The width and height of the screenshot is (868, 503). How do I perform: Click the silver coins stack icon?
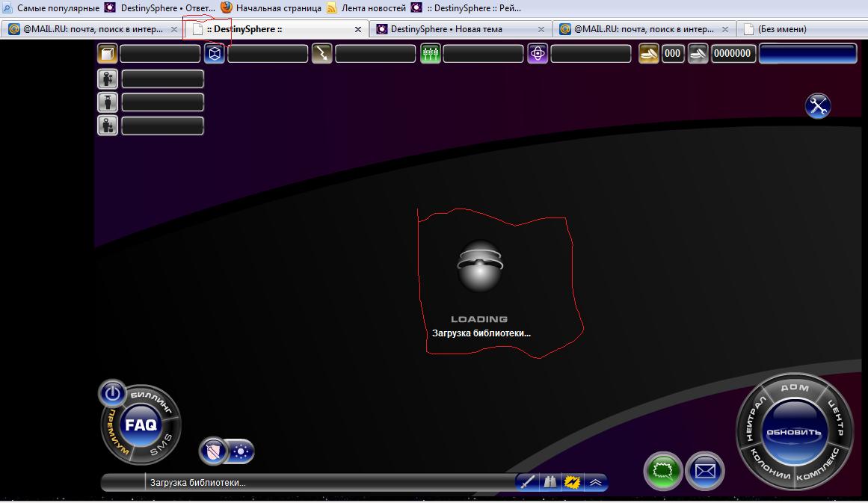click(698, 54)
